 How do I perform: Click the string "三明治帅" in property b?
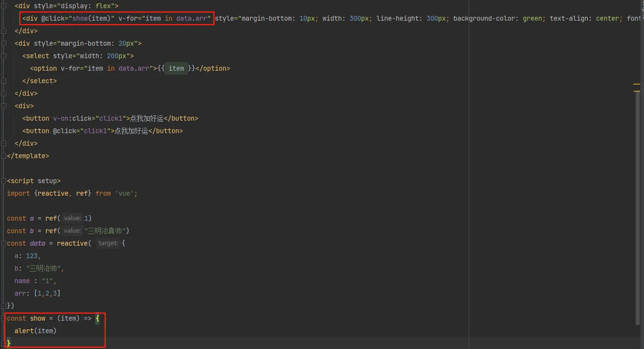pyautogui.click(x=43, y=268)
